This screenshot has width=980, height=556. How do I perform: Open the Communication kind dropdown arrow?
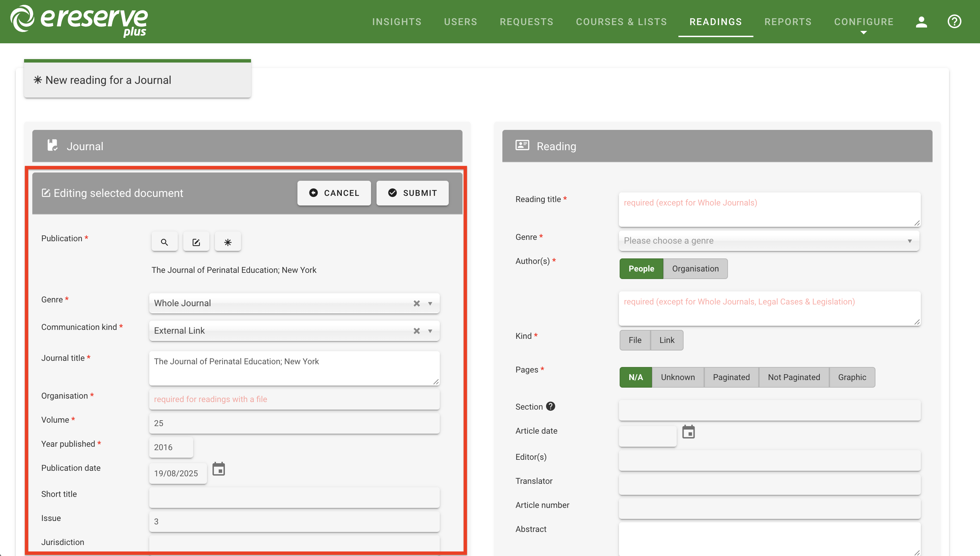coord(430,331)
